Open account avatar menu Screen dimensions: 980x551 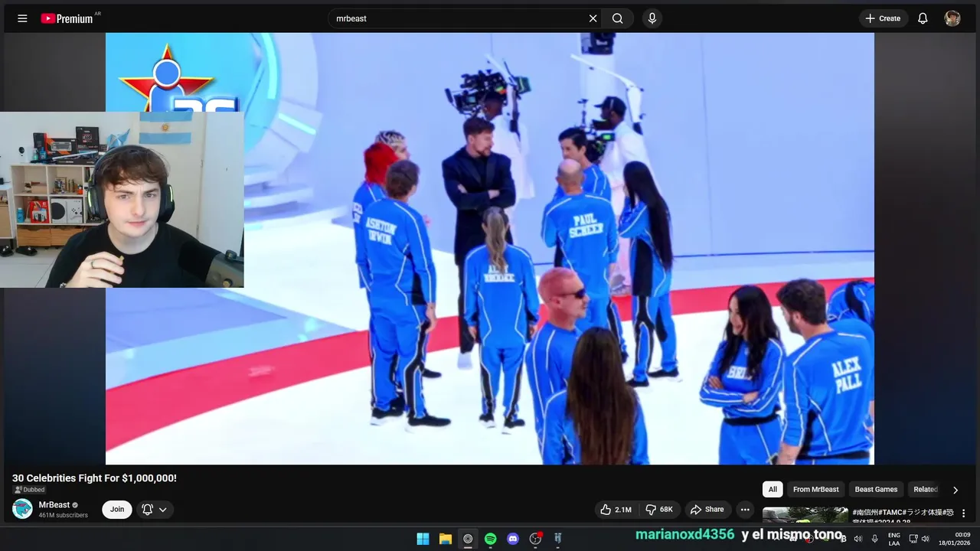[x=952, y=18]
